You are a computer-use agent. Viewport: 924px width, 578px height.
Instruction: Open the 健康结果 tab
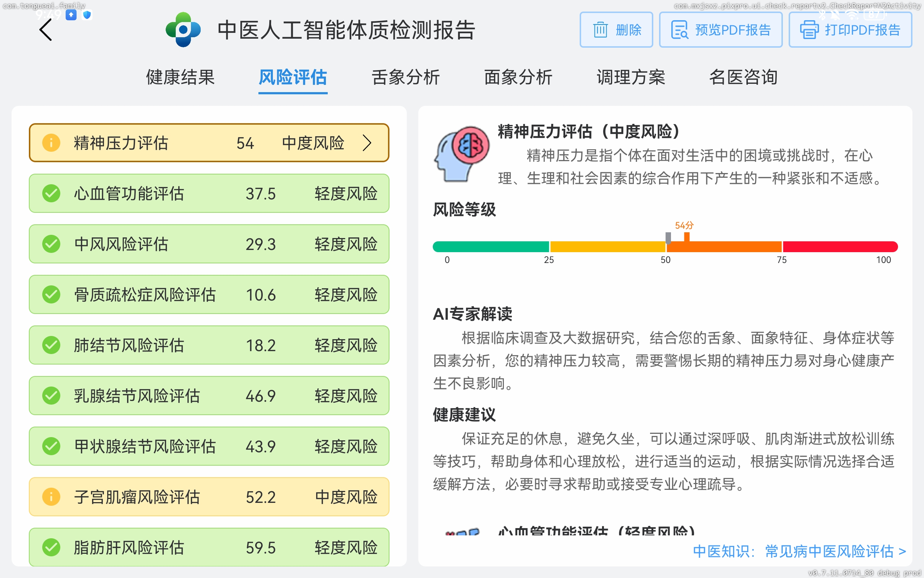[180, 77]
